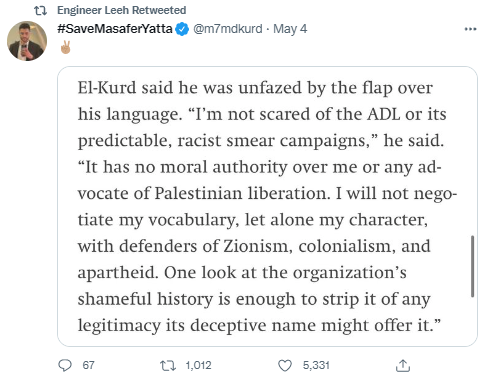Click the blue verified badge
Image resolution: width=485 pixels, height=377 pixels.
click(182, 29)
